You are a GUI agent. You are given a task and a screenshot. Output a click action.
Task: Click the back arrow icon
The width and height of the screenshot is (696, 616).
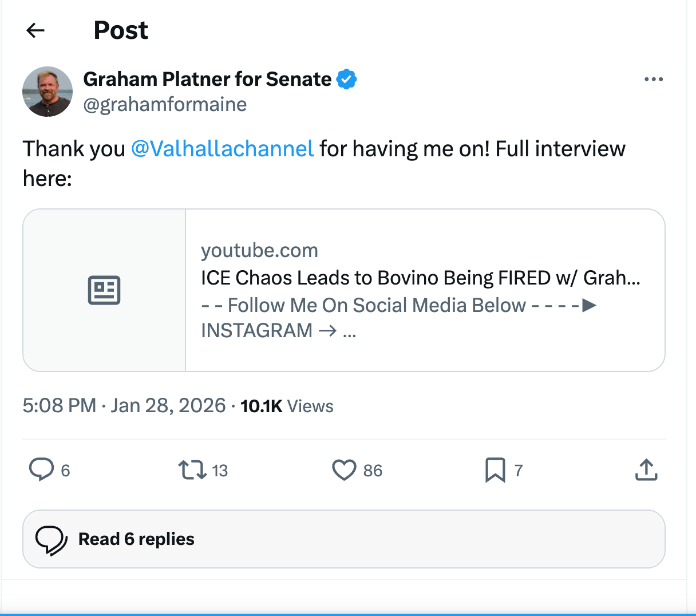(35, 30)
